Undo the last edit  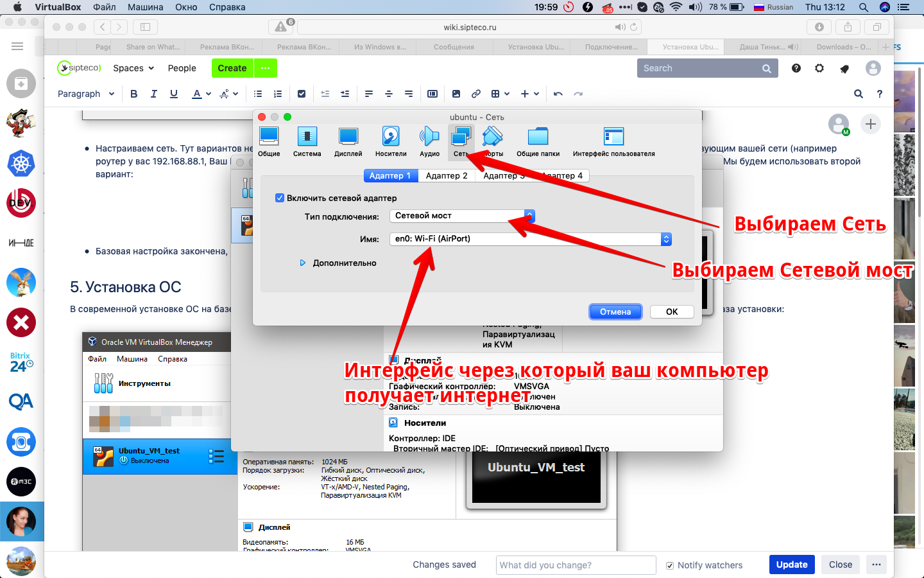point(558,94)
